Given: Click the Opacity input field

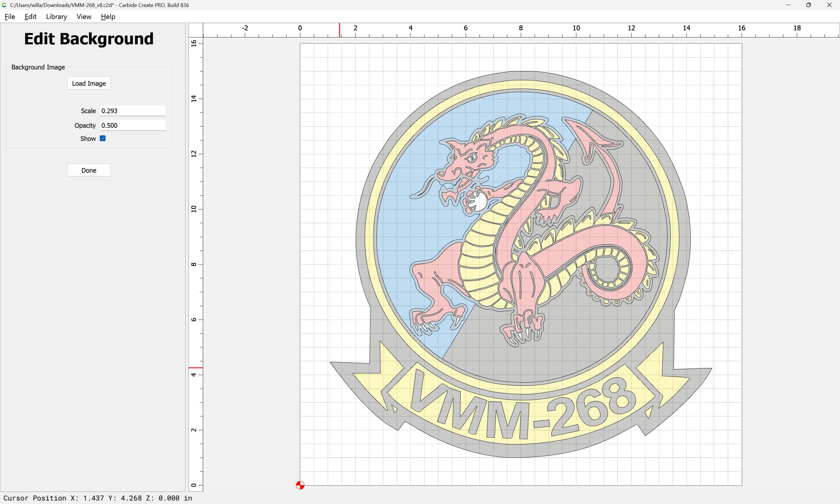Looking at the screenshot, I should point(133,125).
